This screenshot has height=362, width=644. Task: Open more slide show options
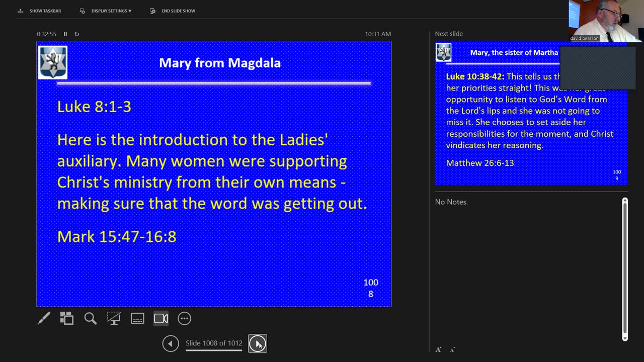click(x=185, y=318)
